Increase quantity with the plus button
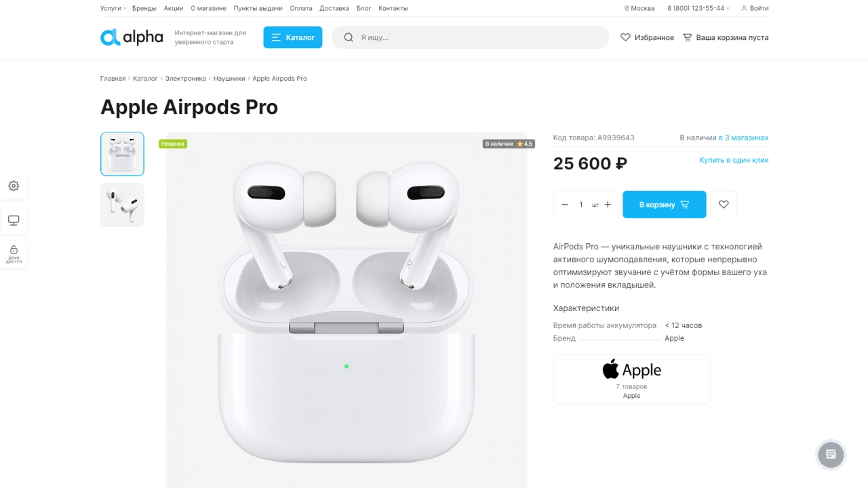Image resolution: width=868 pixels, height=488 pixels. 608,205
